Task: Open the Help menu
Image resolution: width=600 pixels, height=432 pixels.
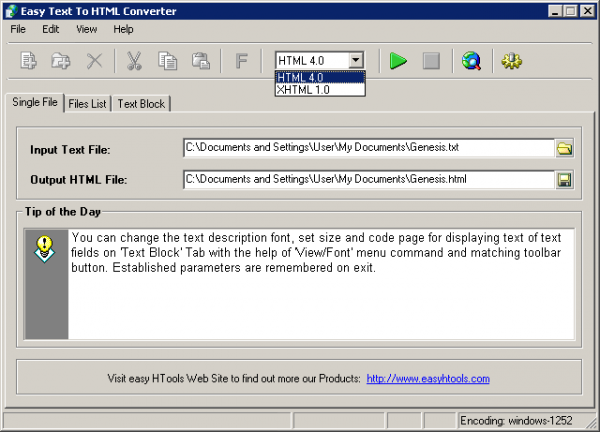Action: coord(123,29)
